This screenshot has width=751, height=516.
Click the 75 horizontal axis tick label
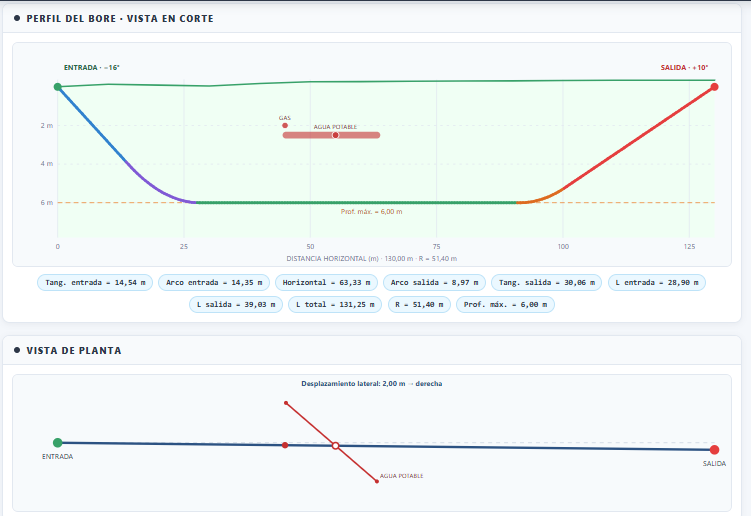coord(436,247)
